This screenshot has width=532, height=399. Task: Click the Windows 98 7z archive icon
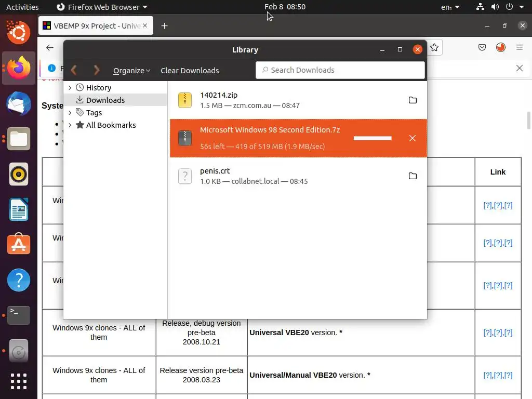click(185, 138)
